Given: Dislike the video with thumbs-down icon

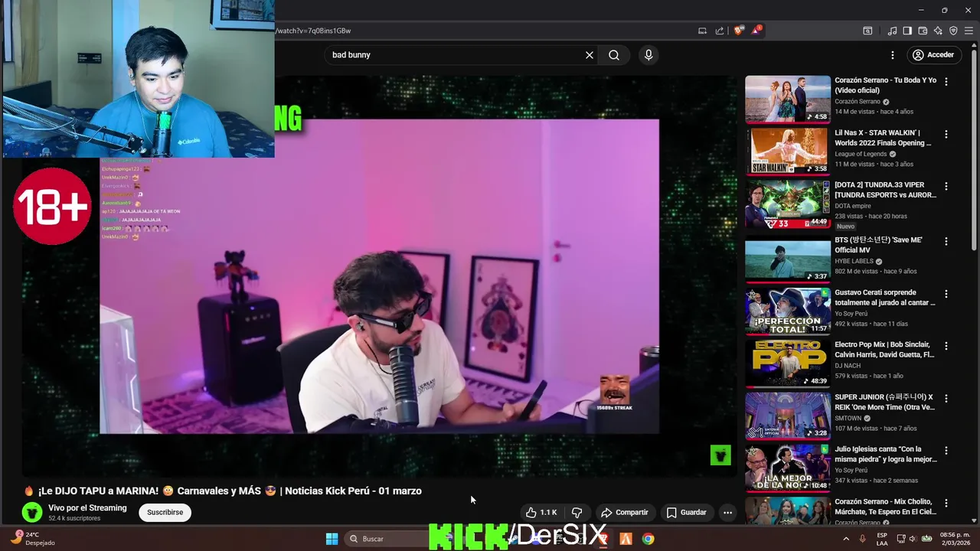Looking at the screenshot, I should click(577, 513).
